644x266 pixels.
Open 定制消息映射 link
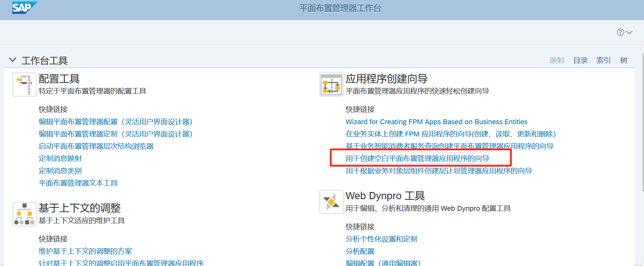60,159
